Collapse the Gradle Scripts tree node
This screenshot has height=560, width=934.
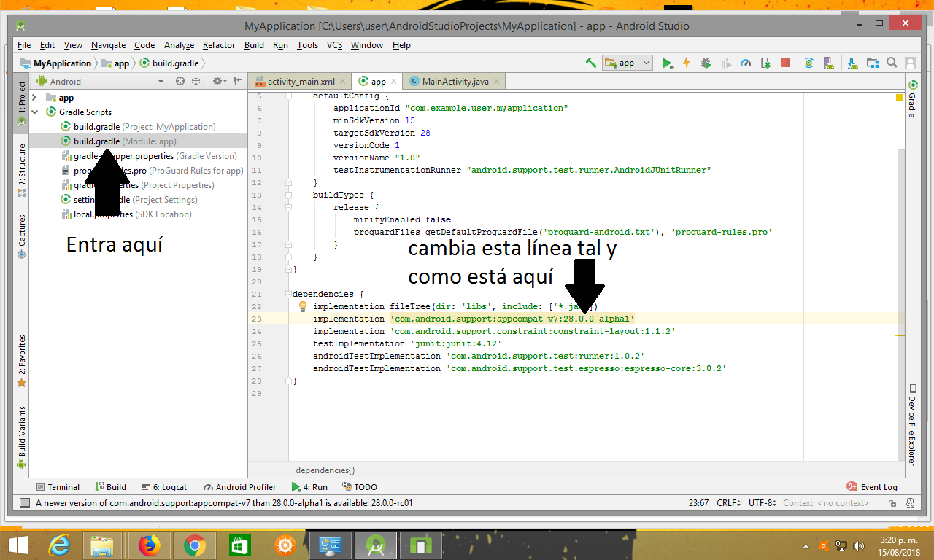34,112
